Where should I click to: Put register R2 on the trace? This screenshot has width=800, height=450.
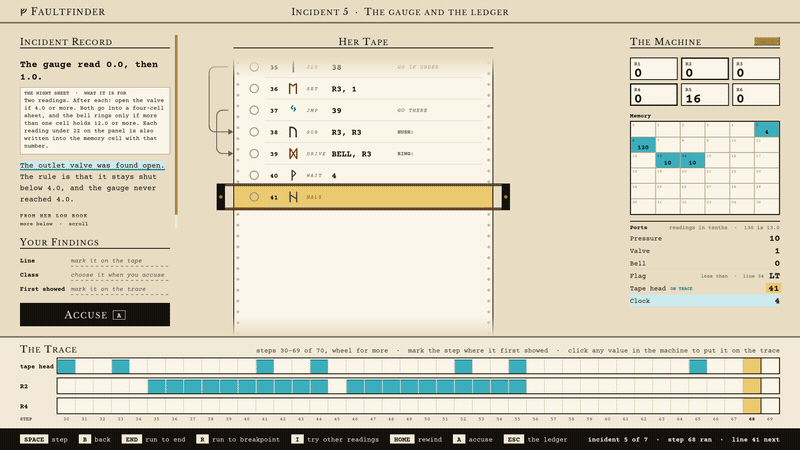705,69
